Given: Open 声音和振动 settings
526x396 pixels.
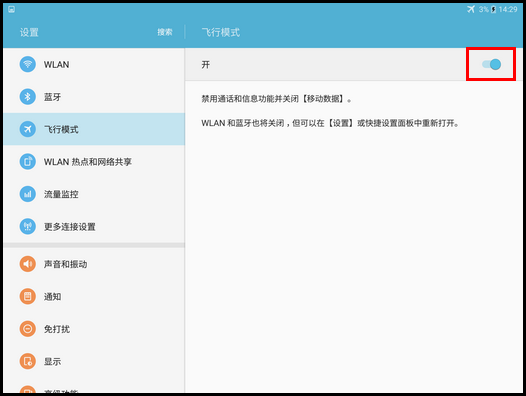Looking at the screenshot, I should click(x=94, y=264).
